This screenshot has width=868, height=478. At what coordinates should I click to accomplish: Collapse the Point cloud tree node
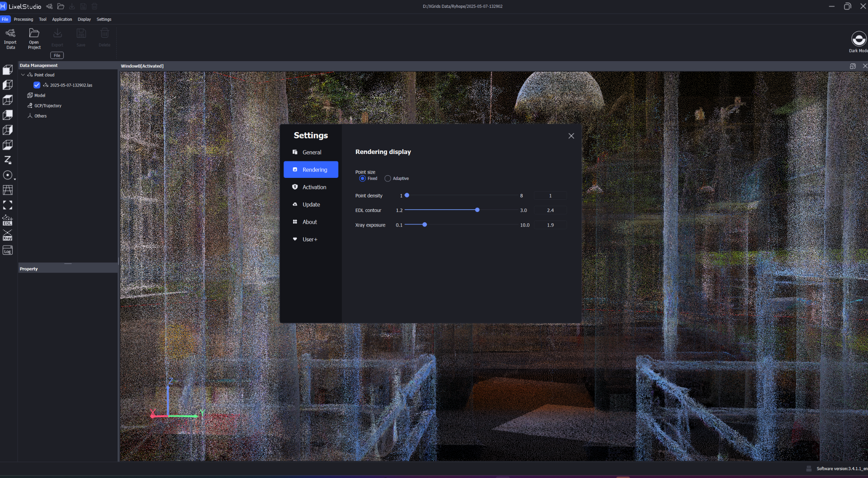[x=23, y=75]
